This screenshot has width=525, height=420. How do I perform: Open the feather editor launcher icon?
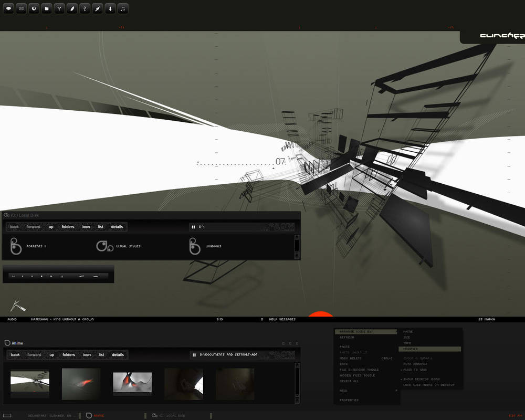point(72,9)
